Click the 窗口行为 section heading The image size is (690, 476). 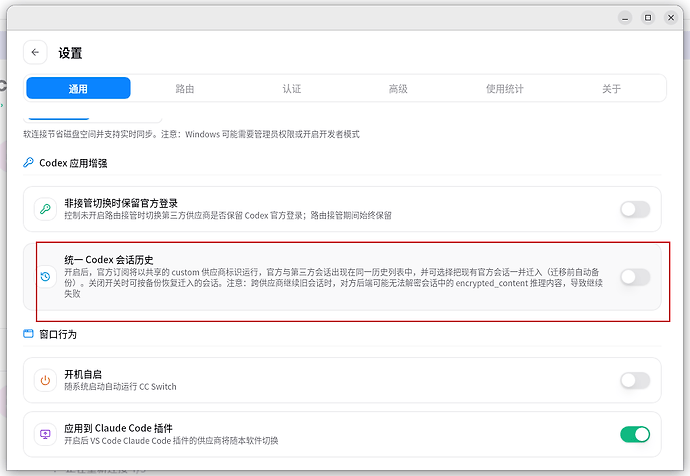coord(58,334)
